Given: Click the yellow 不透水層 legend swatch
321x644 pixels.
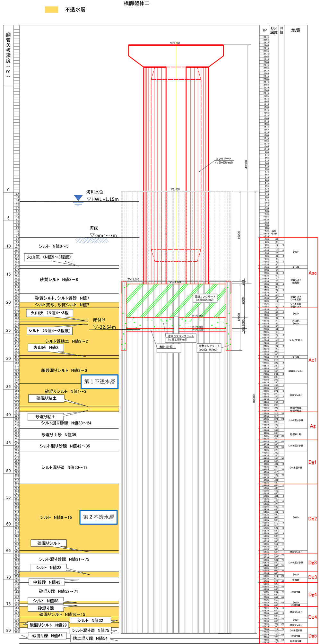Looking at the screenshot, I should point(51,10).
